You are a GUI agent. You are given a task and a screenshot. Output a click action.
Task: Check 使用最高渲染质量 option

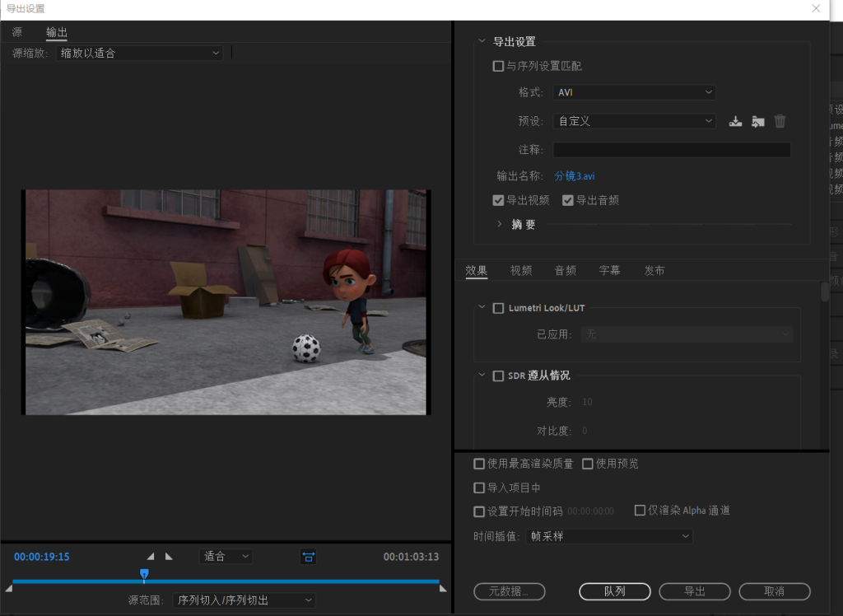click(479, 464)
